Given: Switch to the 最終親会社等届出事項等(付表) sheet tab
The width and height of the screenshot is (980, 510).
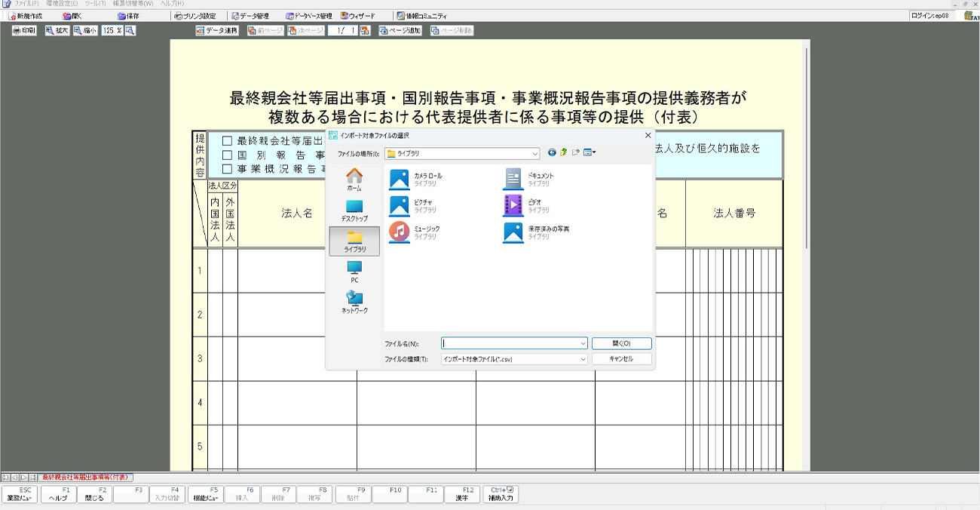Looking at the screenshot, I should [84, 478].
